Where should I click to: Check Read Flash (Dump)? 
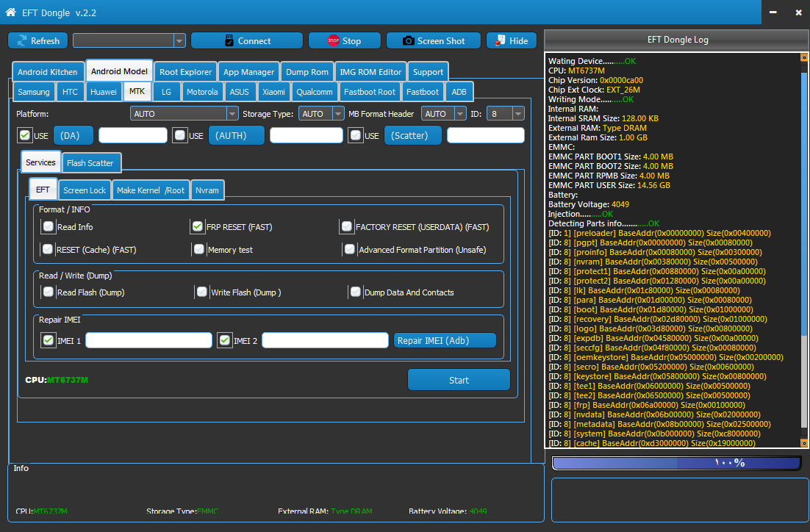point(49,292)
